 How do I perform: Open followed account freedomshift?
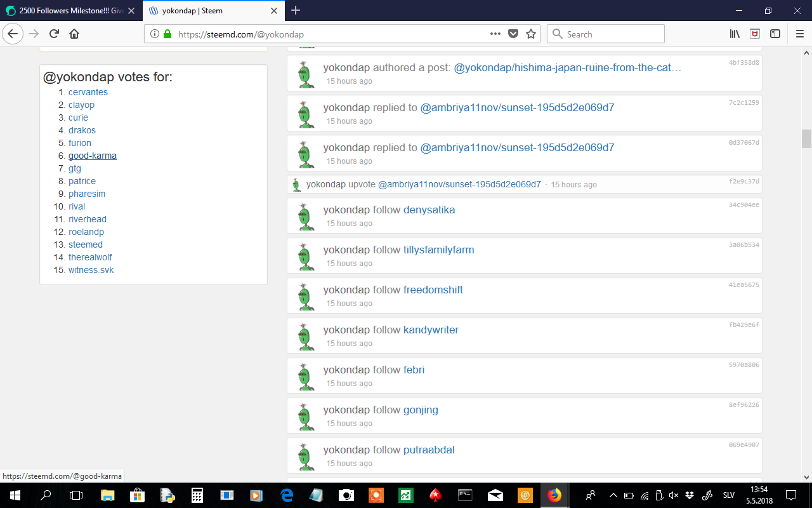tap(433, 290)
